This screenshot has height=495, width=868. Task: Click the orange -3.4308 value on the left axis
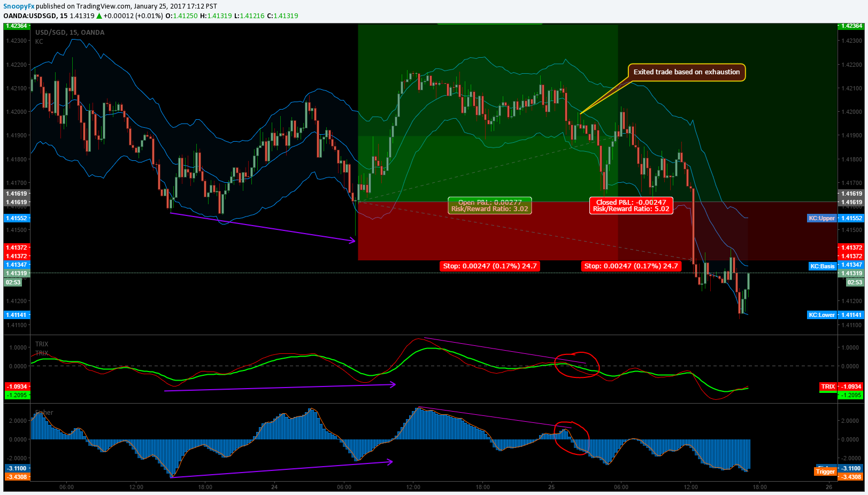click(17, 477)
